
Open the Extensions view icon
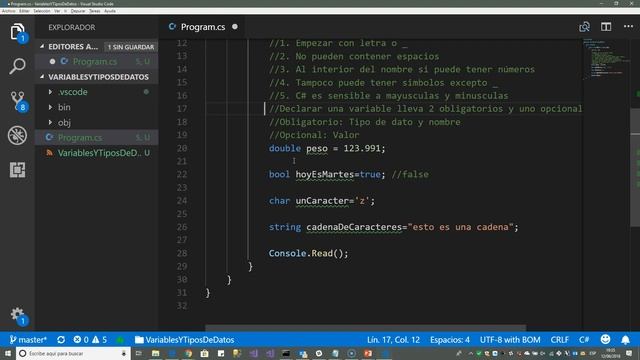pos(17,169)
